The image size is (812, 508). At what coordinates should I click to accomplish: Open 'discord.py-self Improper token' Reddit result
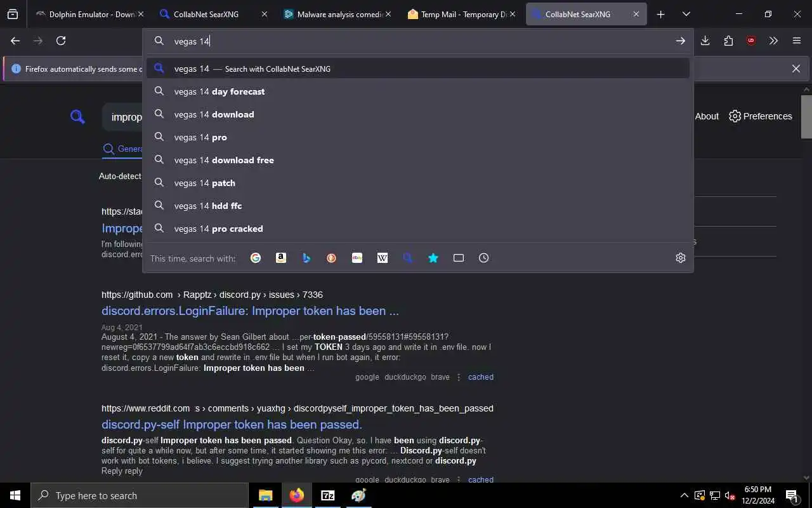point(232,424)
